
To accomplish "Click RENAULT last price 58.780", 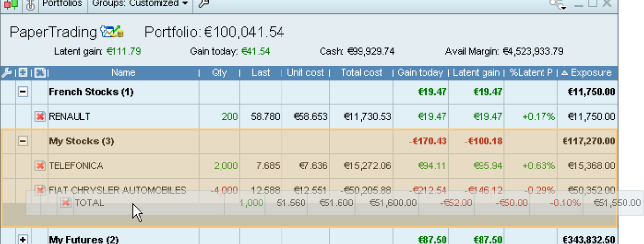I will tap(265, 117).
